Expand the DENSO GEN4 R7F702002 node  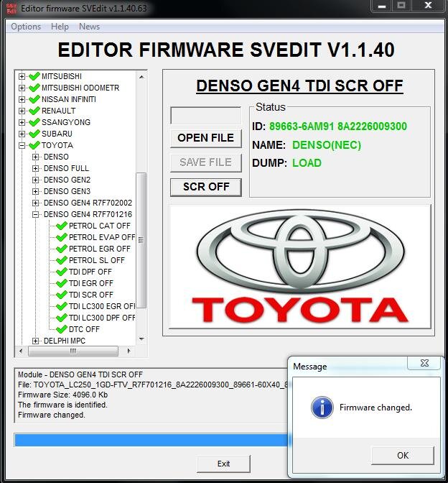35,203
